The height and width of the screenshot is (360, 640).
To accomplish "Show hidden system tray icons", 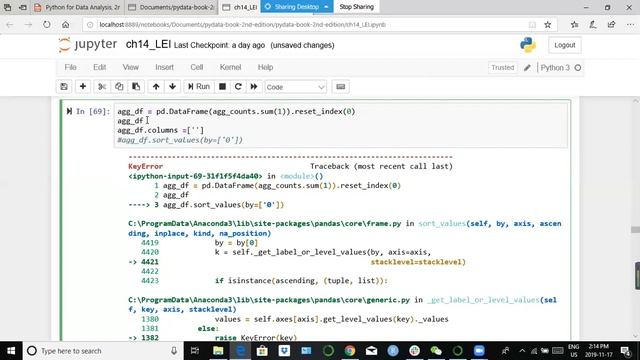I will pyautogui.click(x=522, y=351).
